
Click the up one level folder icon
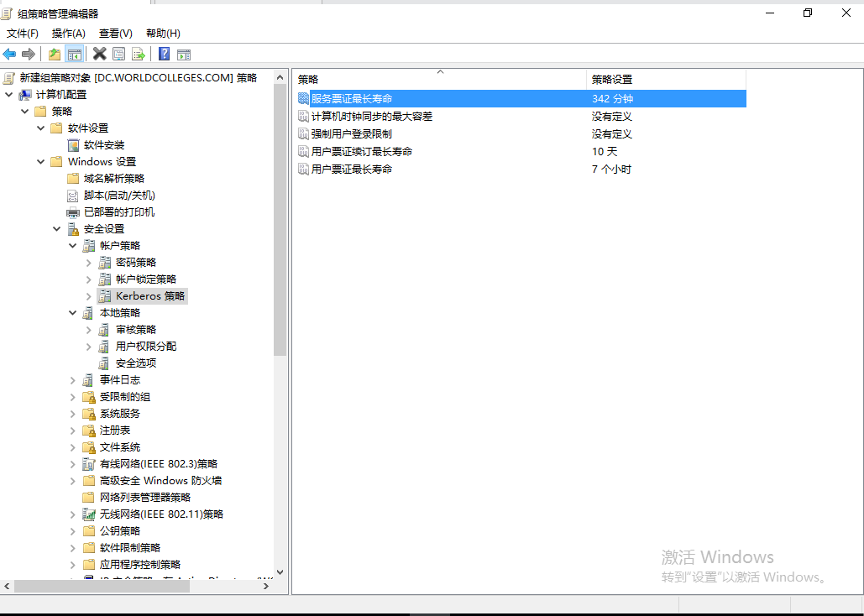coord(53,53)
